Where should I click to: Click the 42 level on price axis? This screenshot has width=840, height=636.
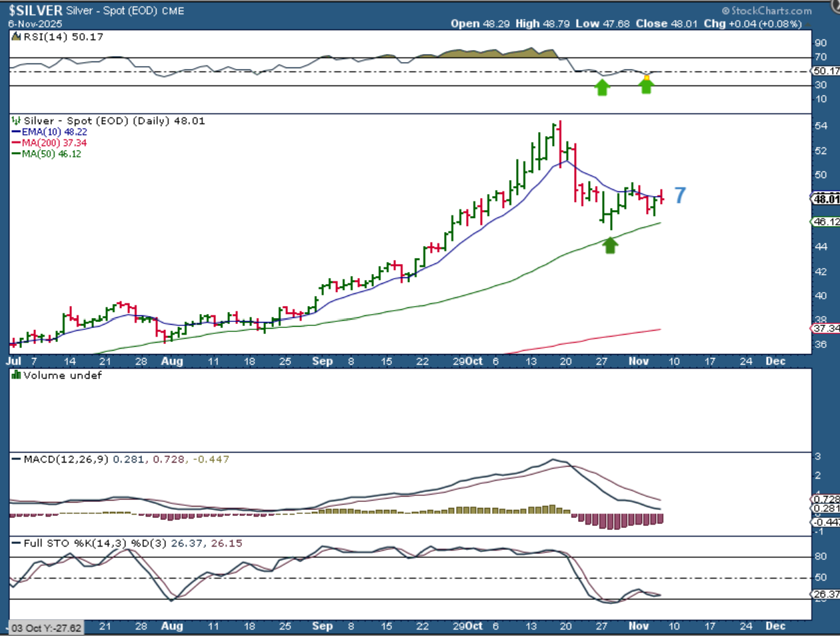(x=821, y=271)
